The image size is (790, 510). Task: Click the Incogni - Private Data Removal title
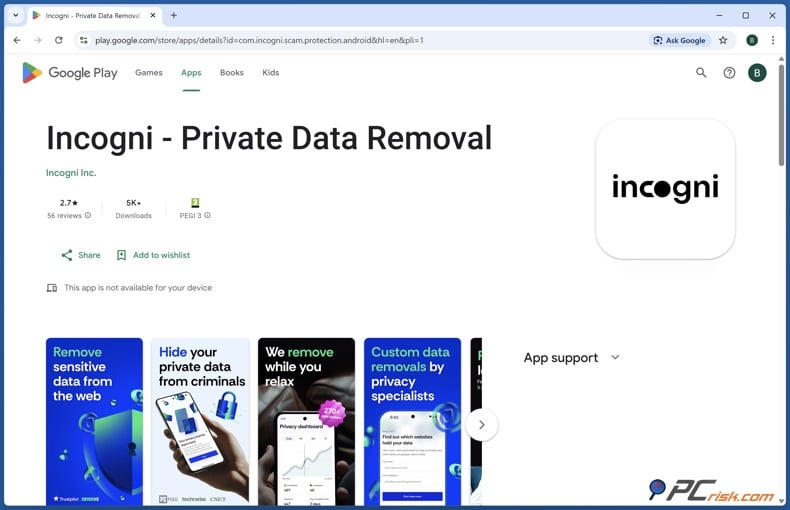pos(269,138)
